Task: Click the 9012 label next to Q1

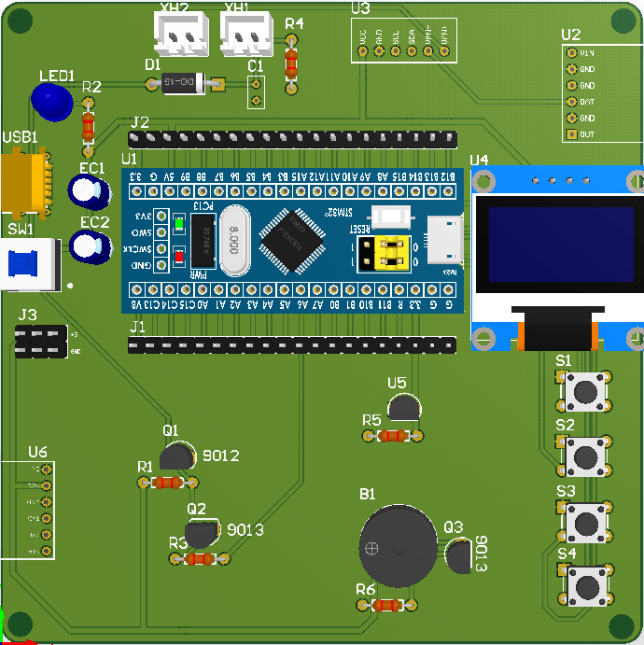Action: [221, 456]
